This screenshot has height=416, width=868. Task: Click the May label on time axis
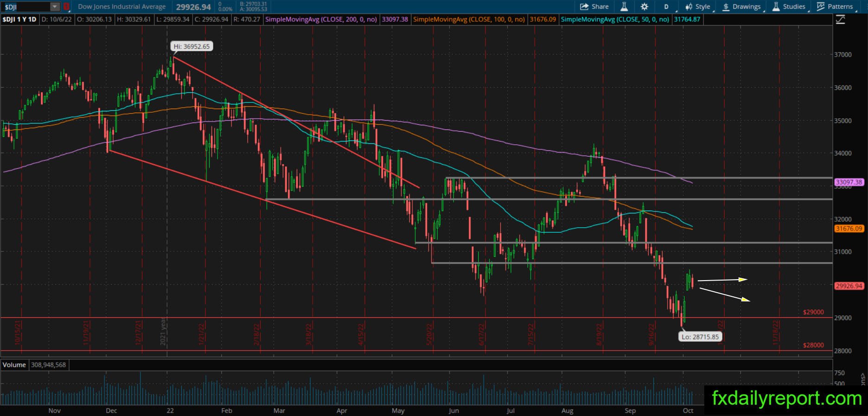tap(398, 410)
